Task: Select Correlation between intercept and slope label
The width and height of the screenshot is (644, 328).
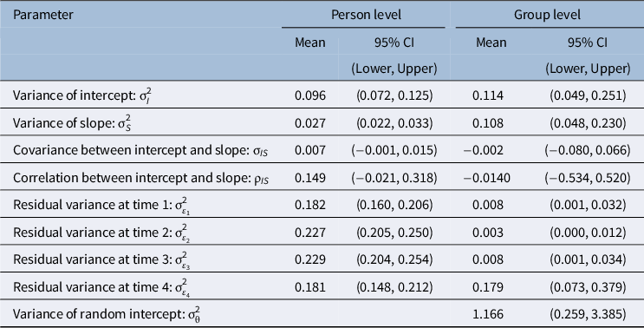Action: [141, 178]
